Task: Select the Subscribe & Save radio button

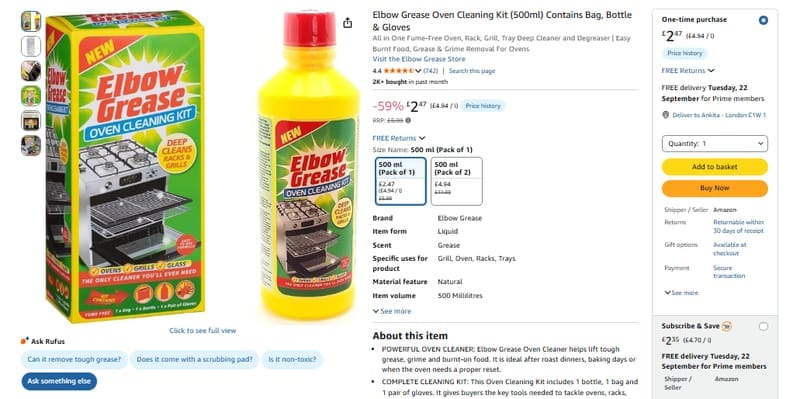Action: [x=763, y=327]
